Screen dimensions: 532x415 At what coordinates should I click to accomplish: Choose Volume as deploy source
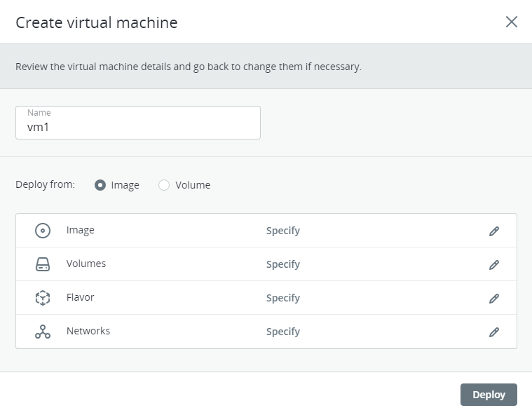(164, 185)
